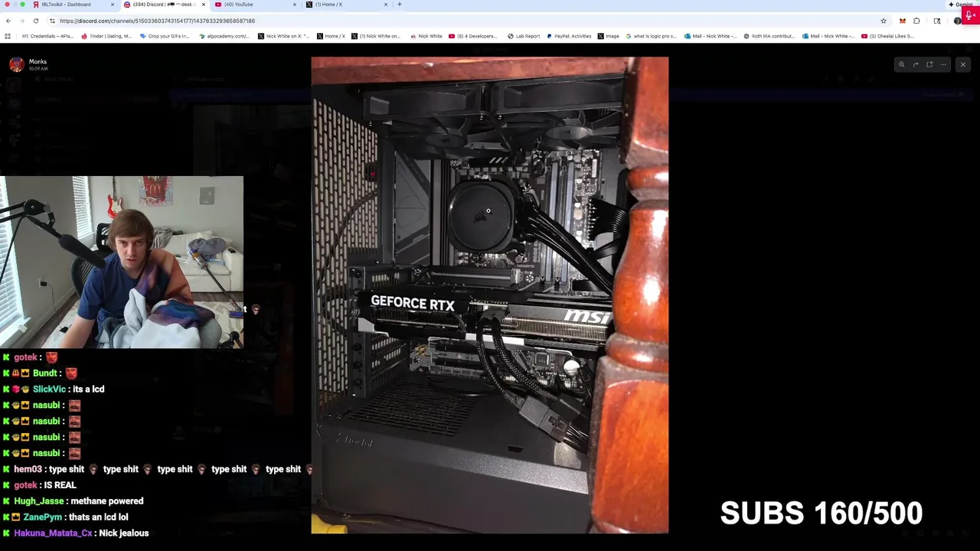Switch to the YouTube browser tab
Viewport: 980px width, 551px height.
255,5
